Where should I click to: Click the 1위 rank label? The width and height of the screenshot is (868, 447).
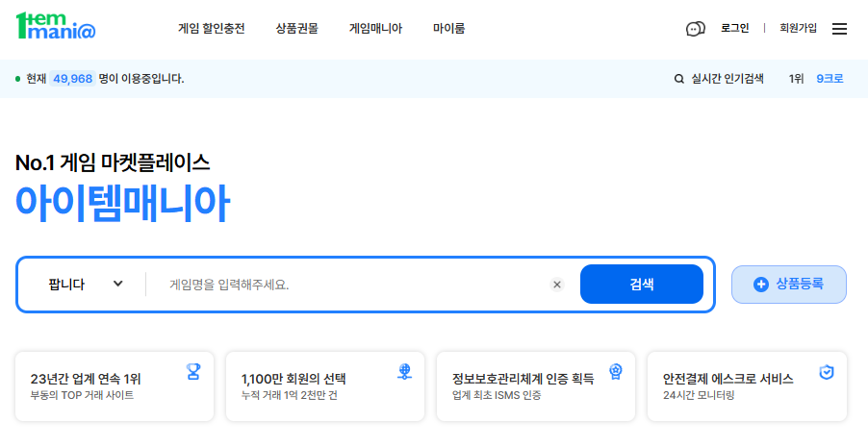pyautogui.click(x=796, y=79)
